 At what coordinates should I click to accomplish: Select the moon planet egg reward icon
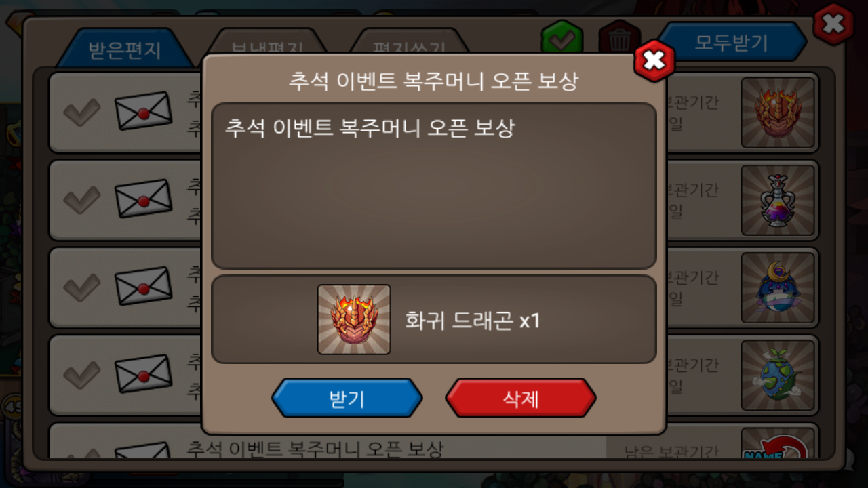point(778,287)
